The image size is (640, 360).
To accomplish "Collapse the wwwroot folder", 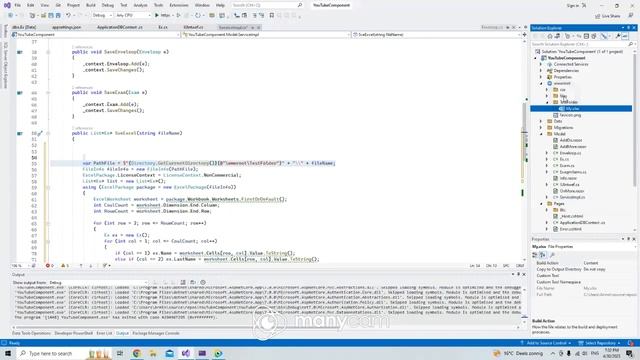I will coord(541,83).
